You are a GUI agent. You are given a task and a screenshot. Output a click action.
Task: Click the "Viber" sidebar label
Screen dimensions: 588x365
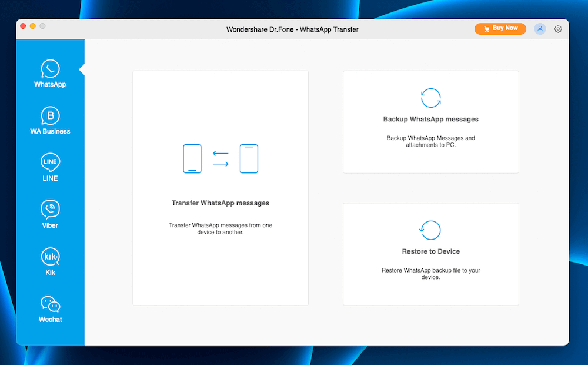(50, 225)
